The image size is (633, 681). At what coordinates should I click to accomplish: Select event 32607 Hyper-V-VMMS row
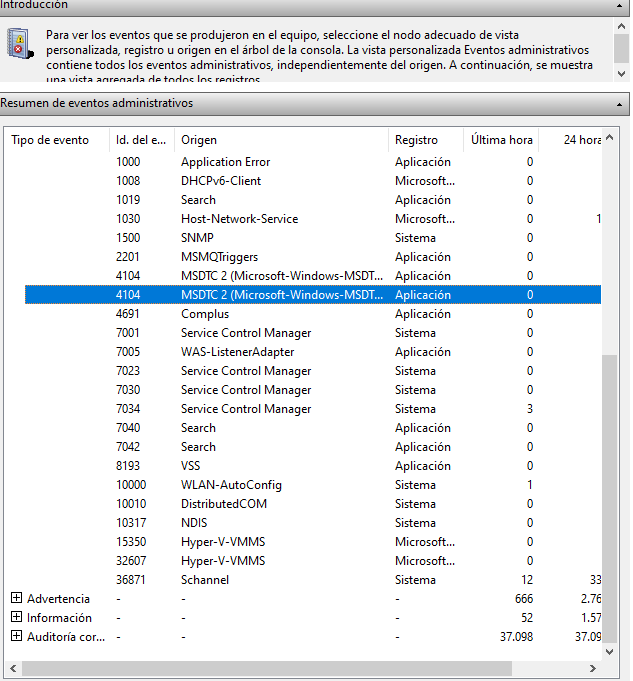pyautogui.click(x=313, y=561)
